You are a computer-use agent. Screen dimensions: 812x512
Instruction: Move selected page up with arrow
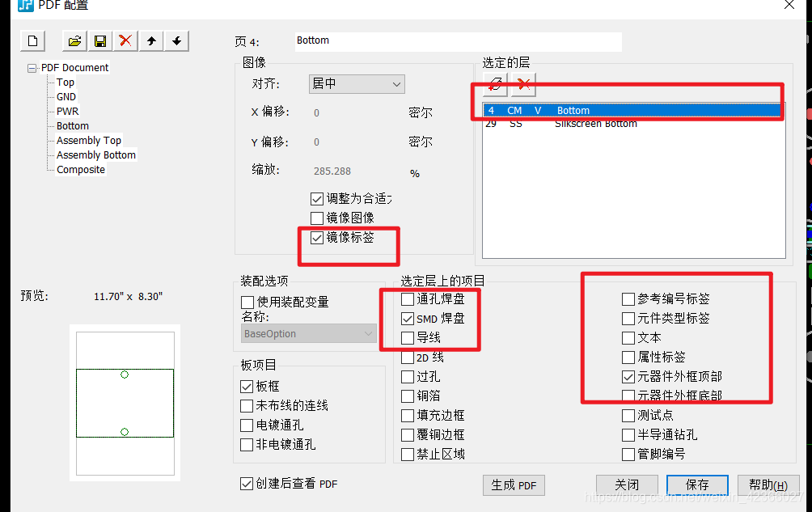click(151, 41)
